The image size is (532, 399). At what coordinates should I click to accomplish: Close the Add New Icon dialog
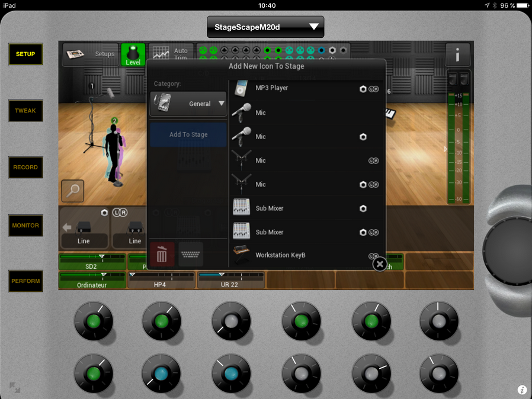(380, 264)
